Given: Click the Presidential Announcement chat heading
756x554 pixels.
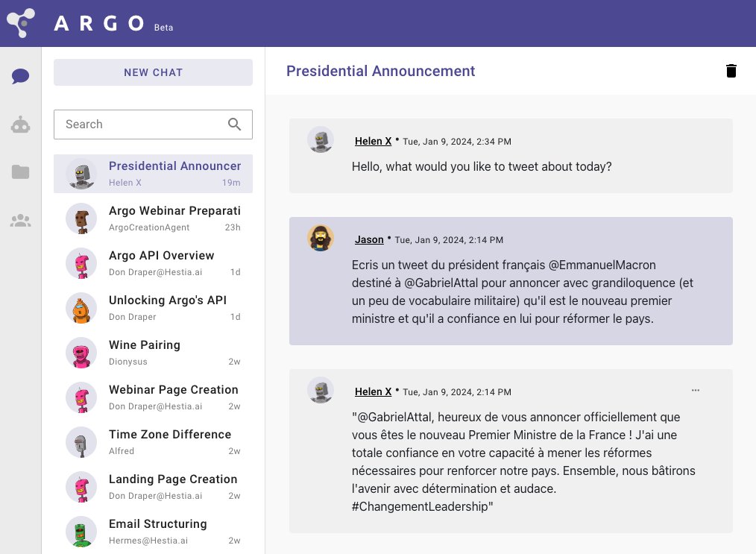Looking at the screenshot, I should point(380,71).
